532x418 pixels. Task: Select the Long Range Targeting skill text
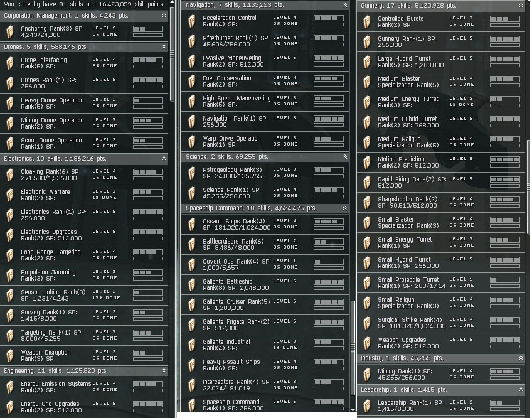[x=51, y=255]
